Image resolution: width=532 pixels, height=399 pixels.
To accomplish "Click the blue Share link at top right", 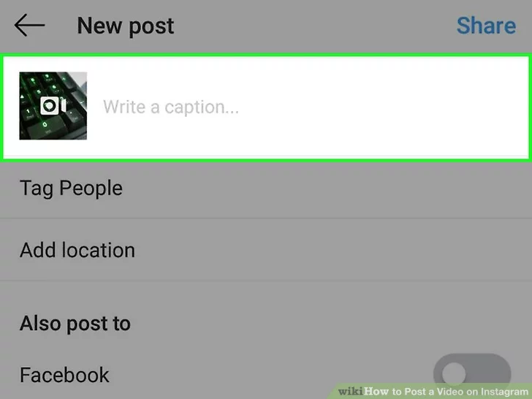I will pos(486,26).
